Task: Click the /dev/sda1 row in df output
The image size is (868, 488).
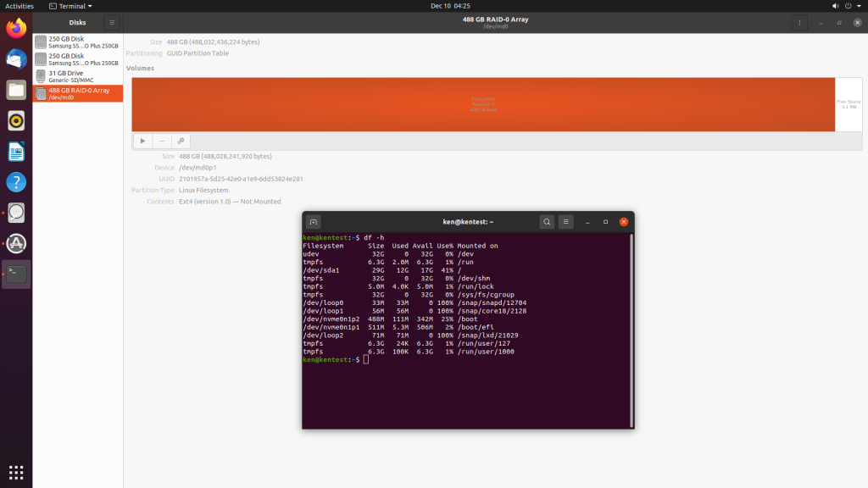Action: click(x=382, y=270)
